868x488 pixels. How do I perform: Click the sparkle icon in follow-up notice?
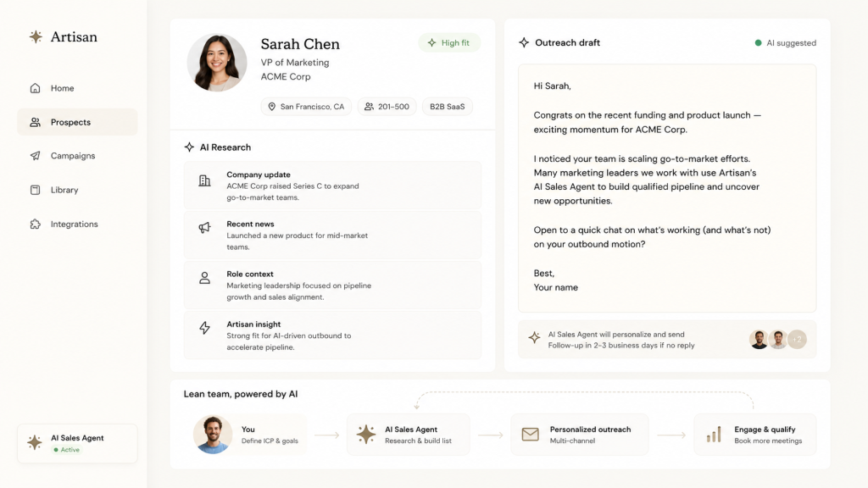pos(534,337)
